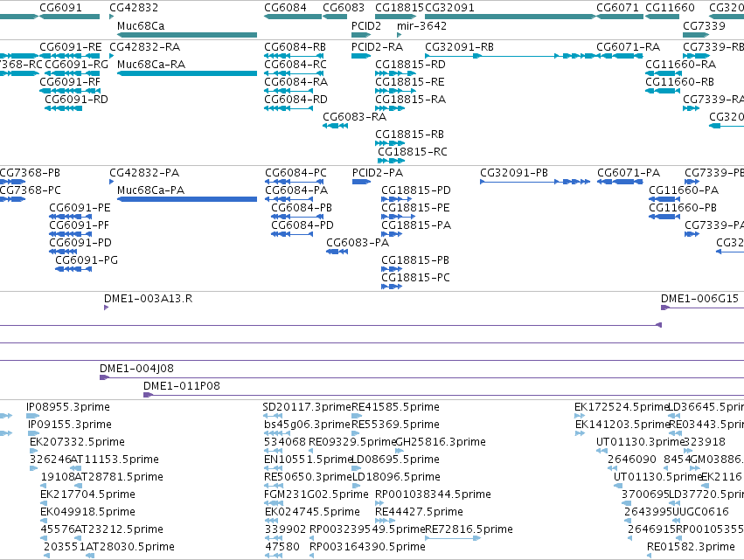Click the CG6091-RE transcript label
Viewport: 744px width, 560px height.
pyautogui.click(x=71, y=47)
